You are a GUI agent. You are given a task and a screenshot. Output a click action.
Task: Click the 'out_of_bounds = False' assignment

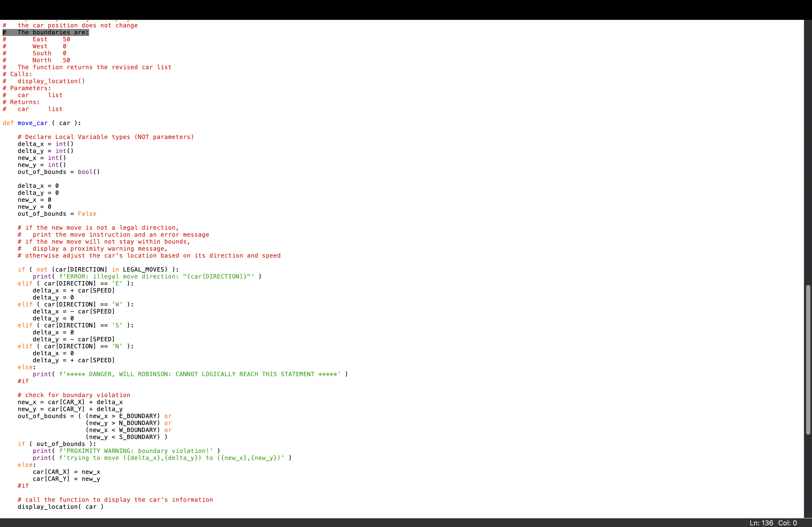pos(57,214)
